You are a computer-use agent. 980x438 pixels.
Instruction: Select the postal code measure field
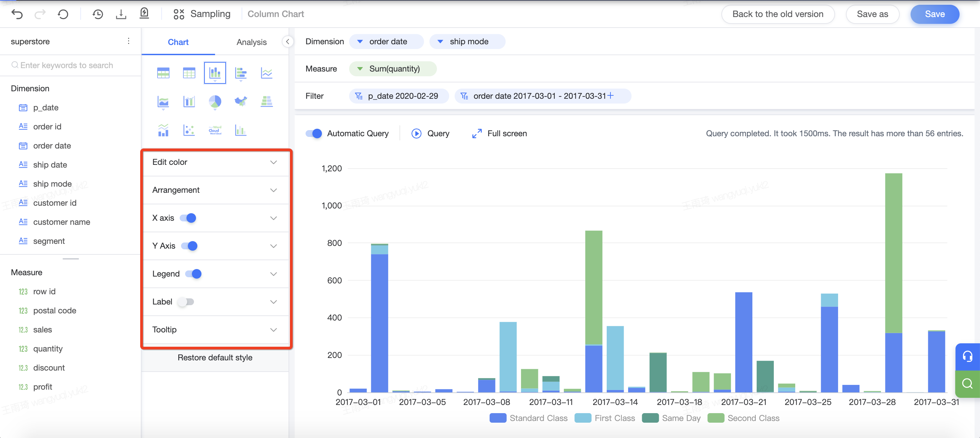coord(55,311)
